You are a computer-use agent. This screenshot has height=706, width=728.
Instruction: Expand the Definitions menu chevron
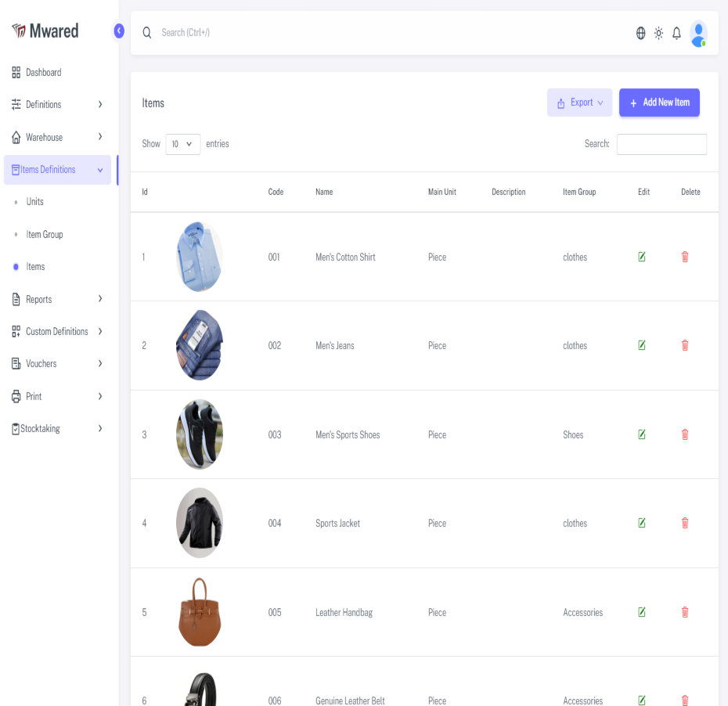[100, 104]
